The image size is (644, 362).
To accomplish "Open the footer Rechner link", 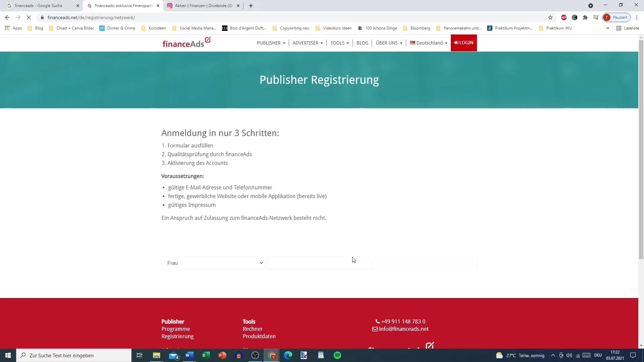I will 253,329.
